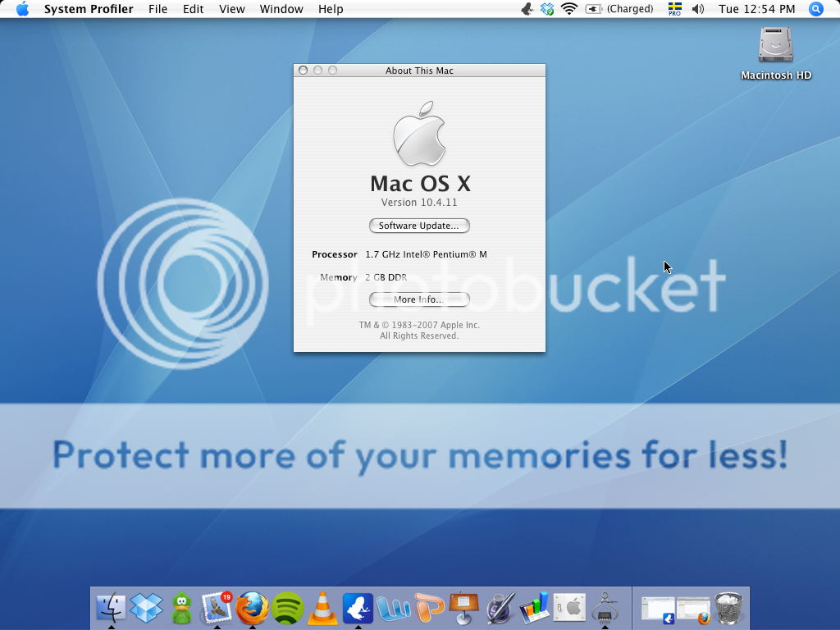Open the Wi-Fi status menu

(569, 9)
